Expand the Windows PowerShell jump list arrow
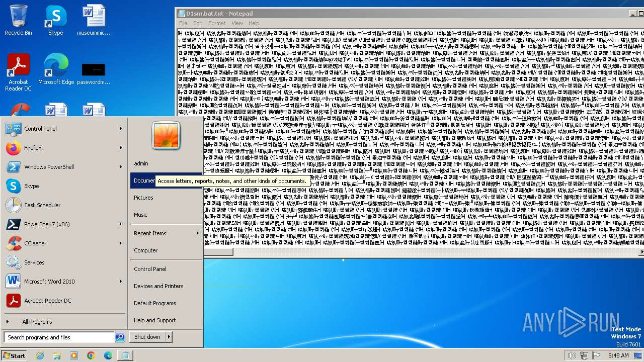The height and width of the screenshot is (362, 644). [121, 167]
